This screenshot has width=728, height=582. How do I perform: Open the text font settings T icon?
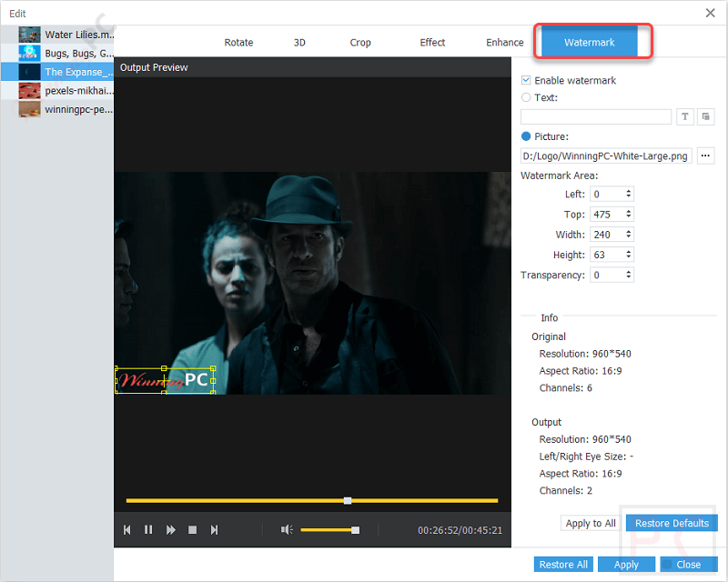(685, 116)
